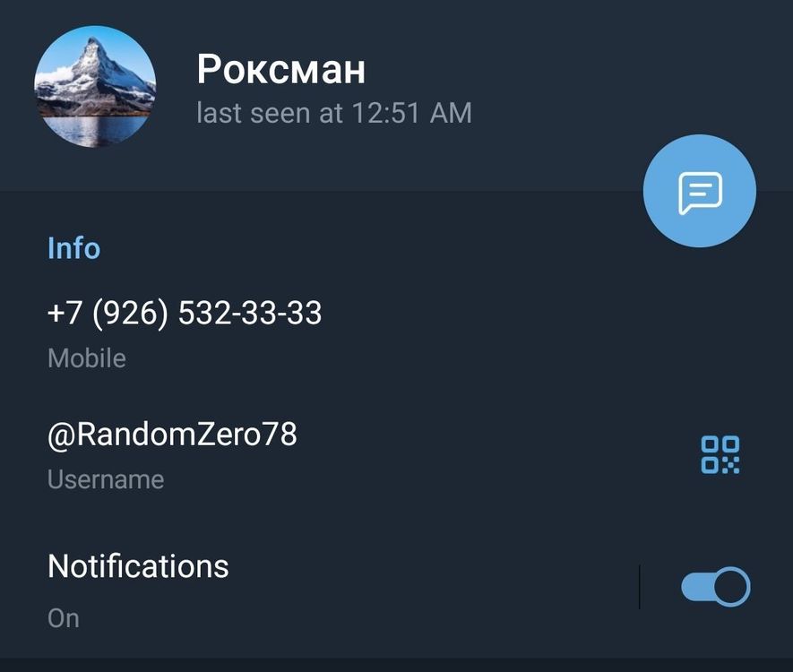
Task: Show the QR code for the username
Action: pyautogui.click(x=720, y=454)
